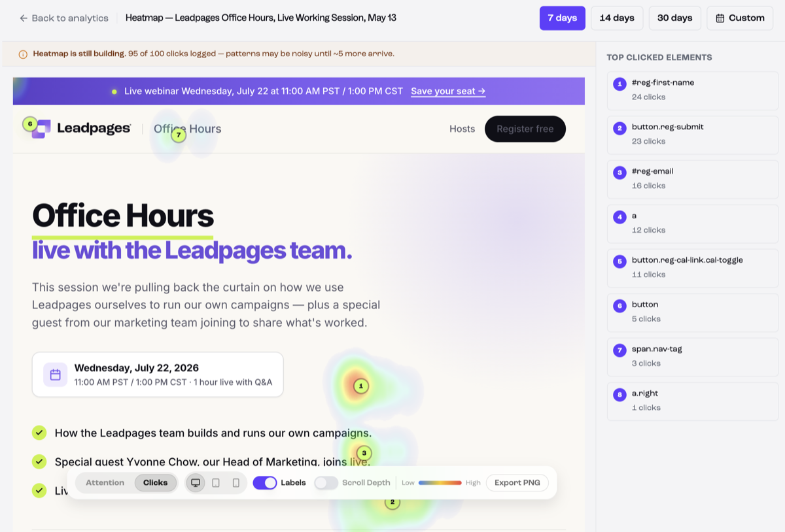Switch to Attention heatmap mode
785x532 pixels.
tap(105, 483)
